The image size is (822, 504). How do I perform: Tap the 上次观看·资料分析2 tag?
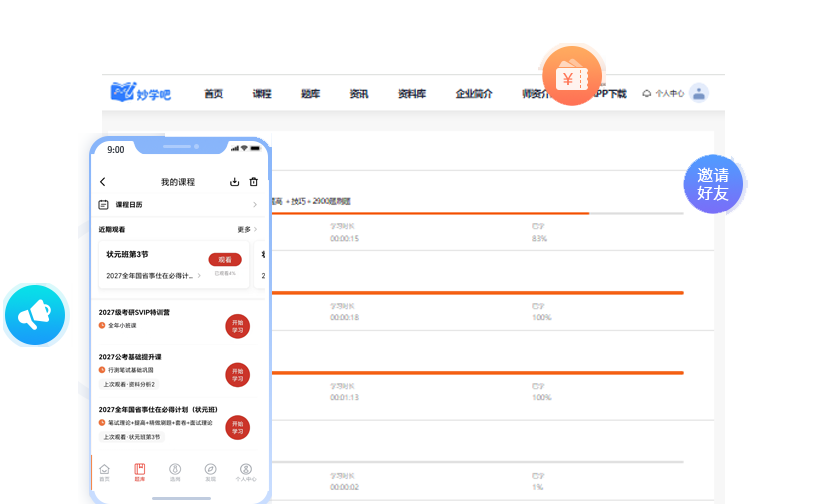[x=129, y=384]
